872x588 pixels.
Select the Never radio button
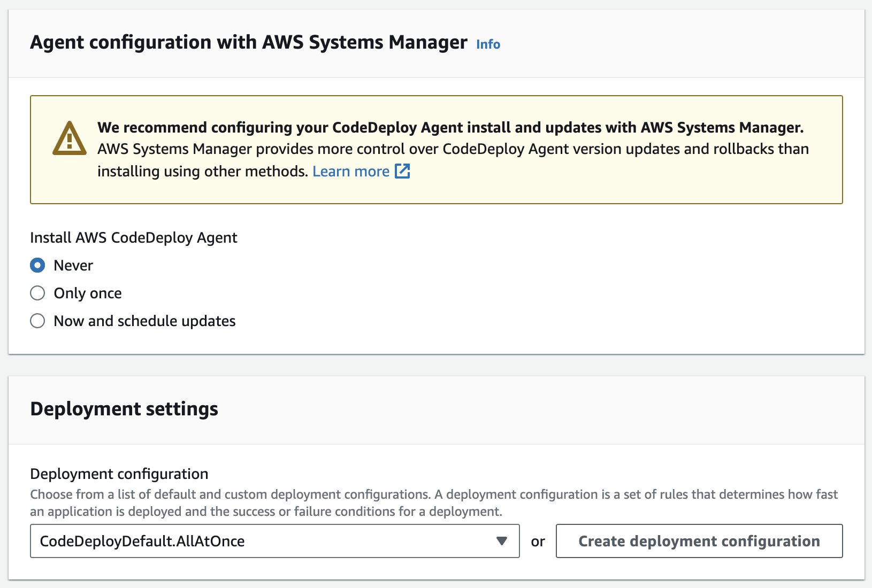pos(37,265)
